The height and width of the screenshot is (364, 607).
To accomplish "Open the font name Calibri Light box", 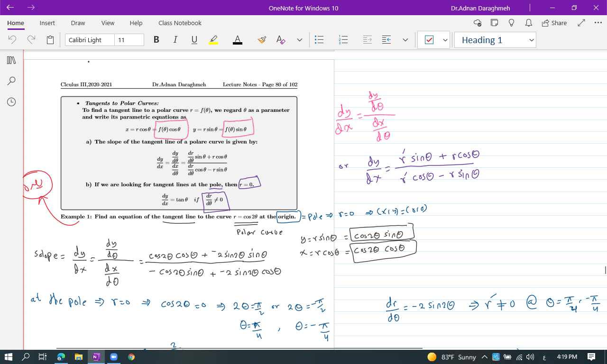I will point(90,40).
